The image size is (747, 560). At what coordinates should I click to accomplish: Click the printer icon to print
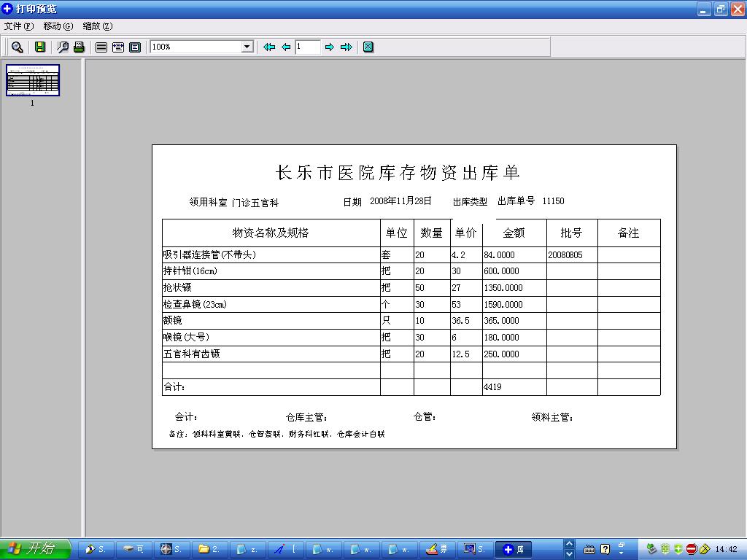click(x=79, y=47)
